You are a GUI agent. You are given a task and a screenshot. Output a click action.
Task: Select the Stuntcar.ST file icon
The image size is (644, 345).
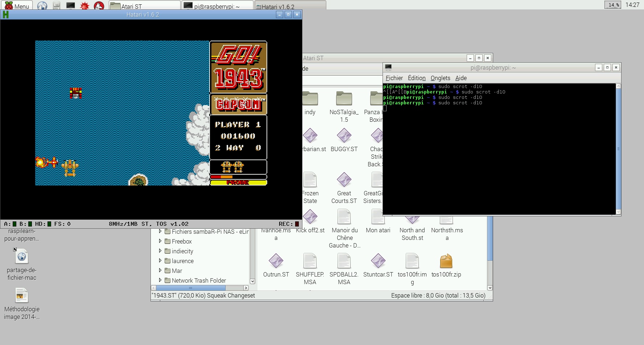point(378,261)
